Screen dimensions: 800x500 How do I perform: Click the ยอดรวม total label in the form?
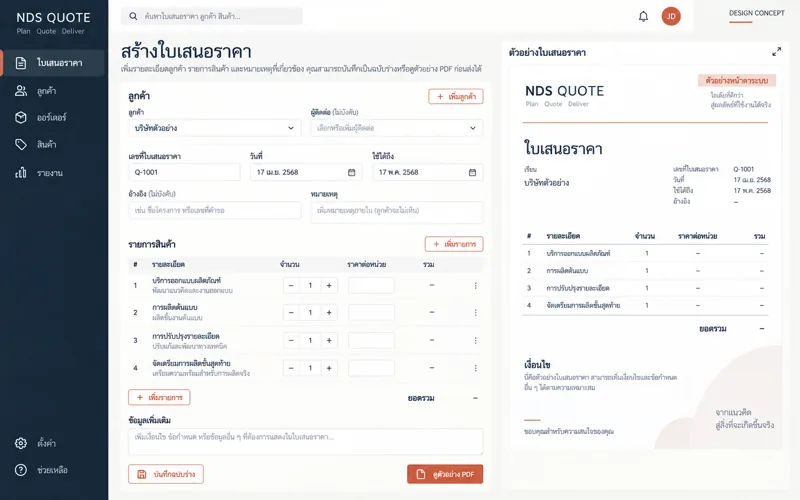point(421,398)
